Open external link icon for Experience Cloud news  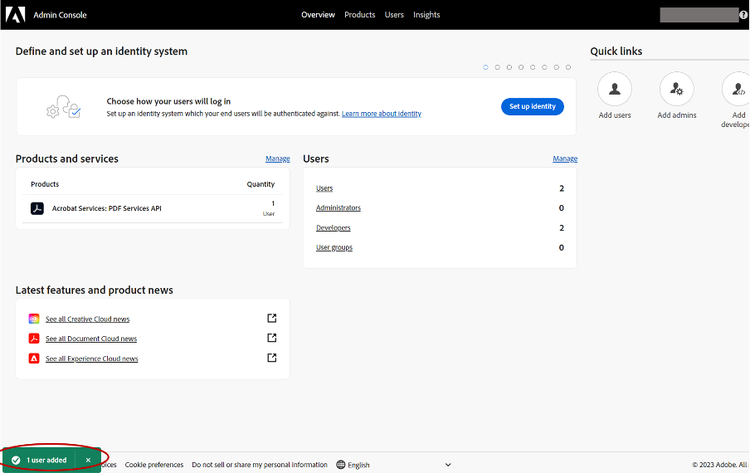(272, 358)
